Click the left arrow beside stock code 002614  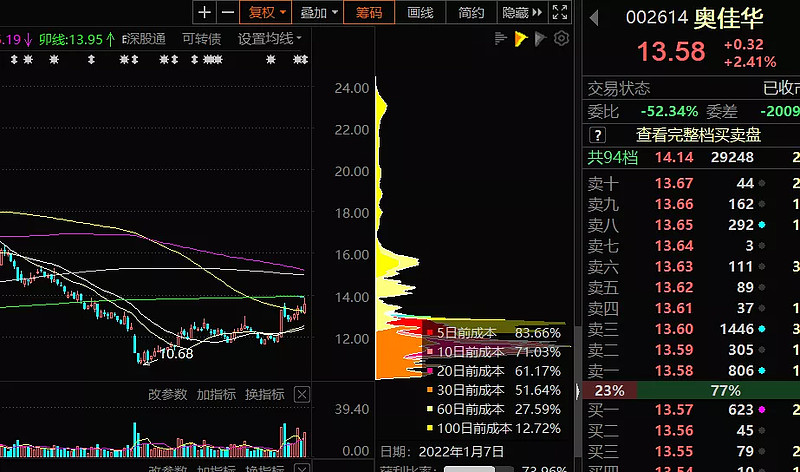595,17
